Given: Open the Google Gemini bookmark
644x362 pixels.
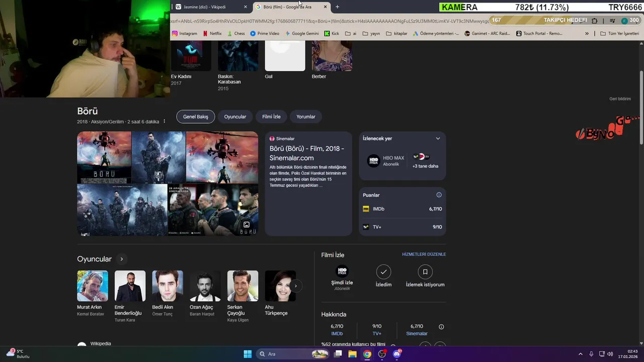Looking at the screenshot, I should 302,34.
